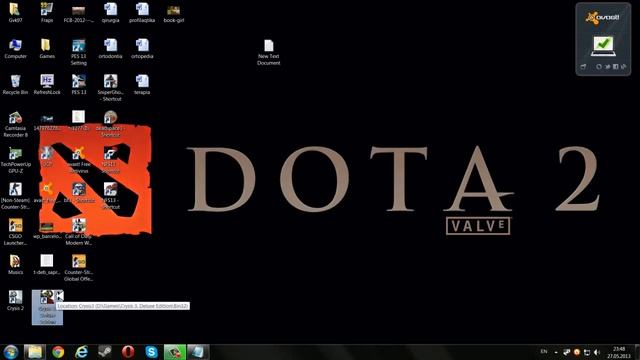The height and width of the screenshot is (360, 640).
Task: Open the avast tray icon
Action: [x=576, y=352]
